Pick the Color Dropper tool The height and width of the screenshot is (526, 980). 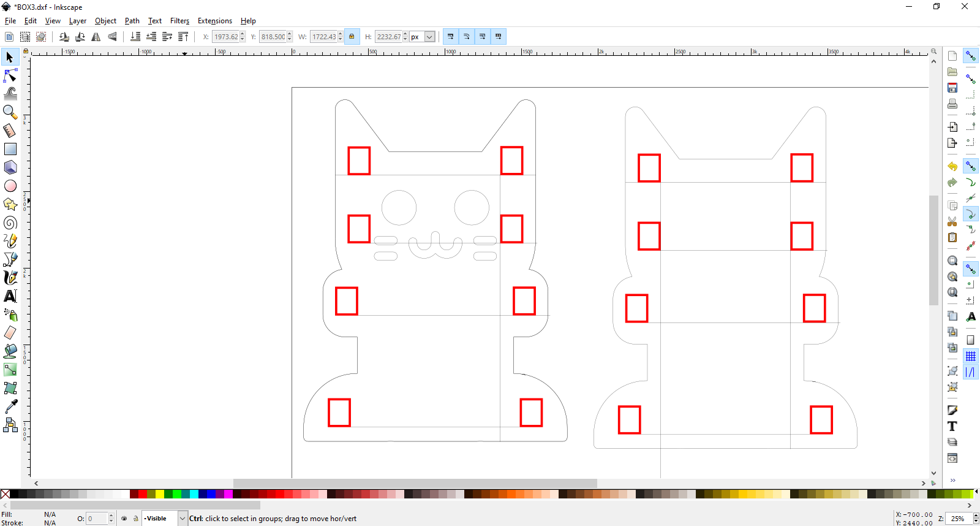tap(10, 406)
